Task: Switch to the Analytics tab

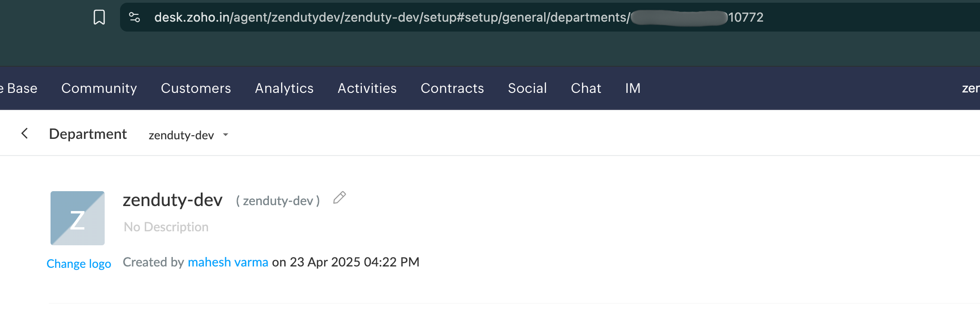Action: point(284,88)
